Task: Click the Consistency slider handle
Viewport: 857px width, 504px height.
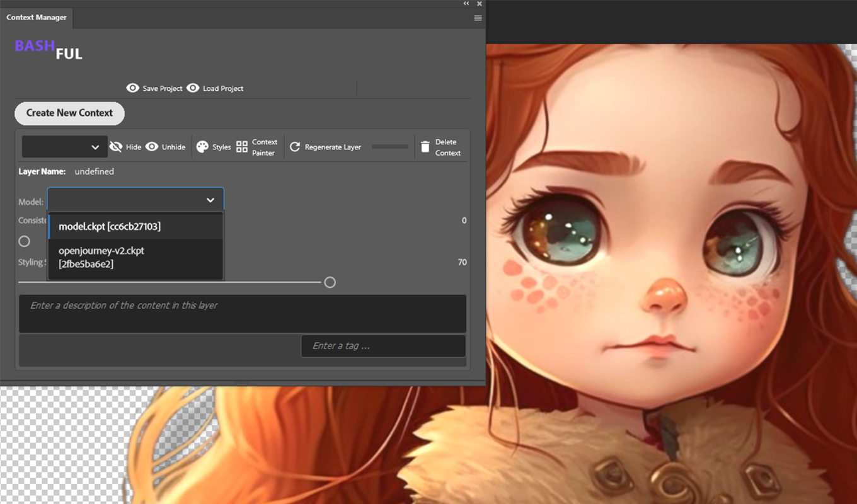Action: coord(25,241)
